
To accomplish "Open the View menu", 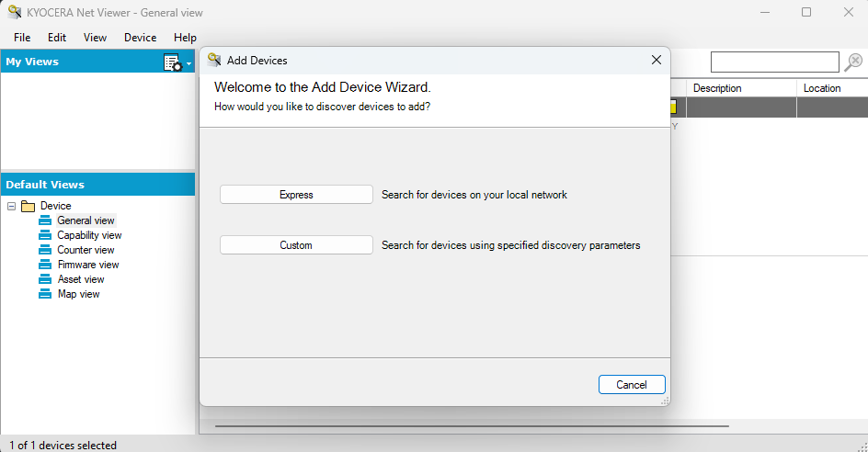I will click(x=95, y=38).
